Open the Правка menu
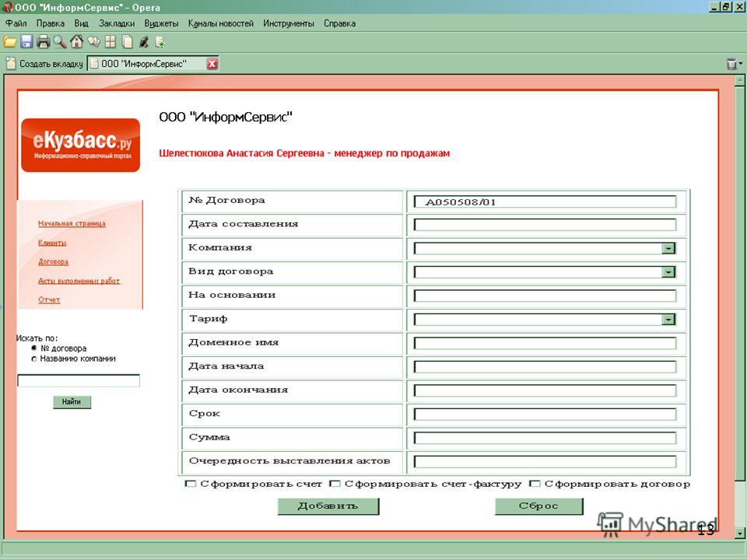The image size is (747, 560). (x=51, y=23)
